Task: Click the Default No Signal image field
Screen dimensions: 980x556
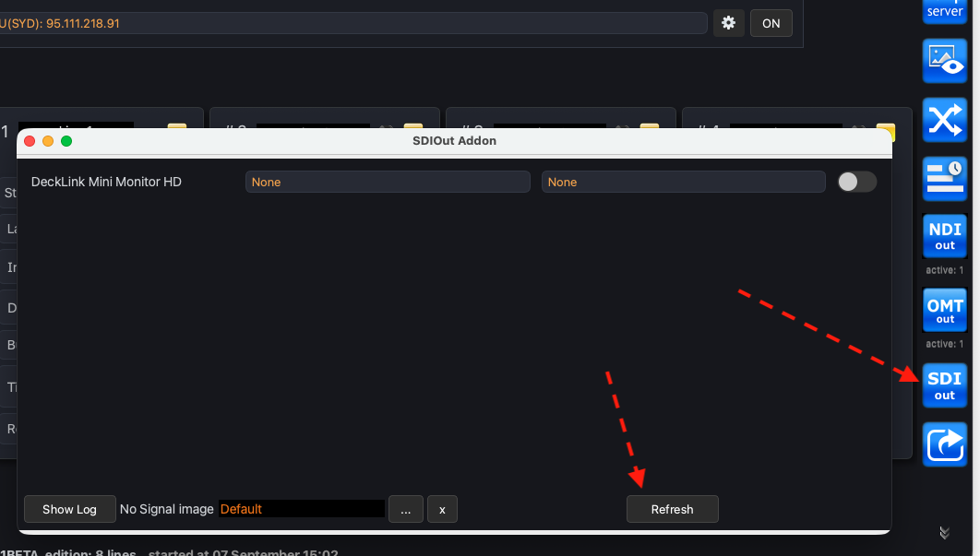Action: click(x=301, y=509)
